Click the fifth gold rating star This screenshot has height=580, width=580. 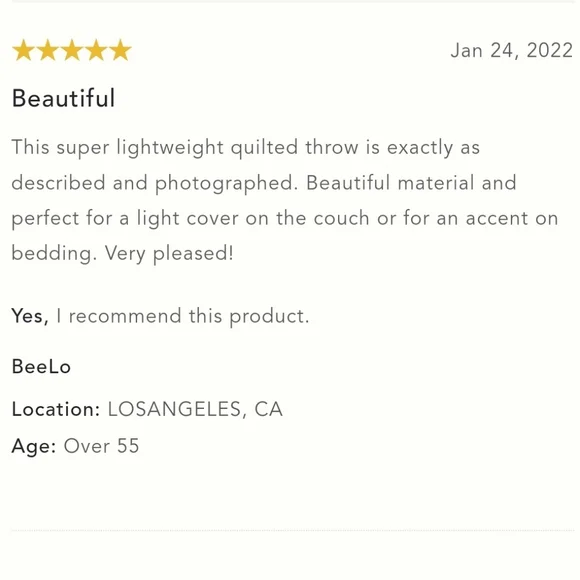coord(120,50)
